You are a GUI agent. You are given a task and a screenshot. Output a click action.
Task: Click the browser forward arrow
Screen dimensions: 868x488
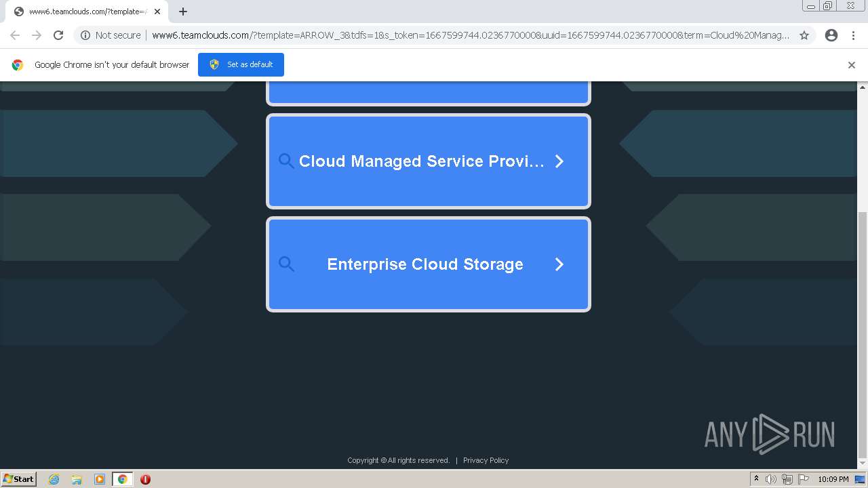coord(37,35)
